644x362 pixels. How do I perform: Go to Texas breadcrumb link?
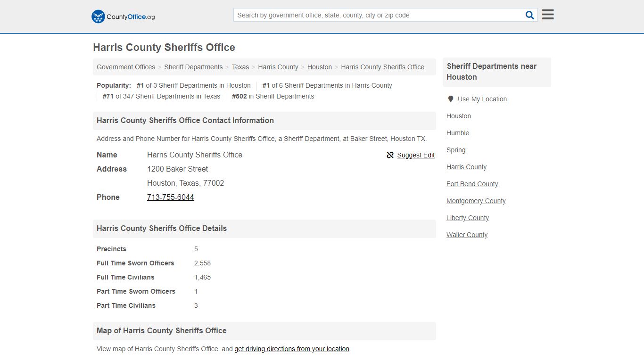point(240,67)
